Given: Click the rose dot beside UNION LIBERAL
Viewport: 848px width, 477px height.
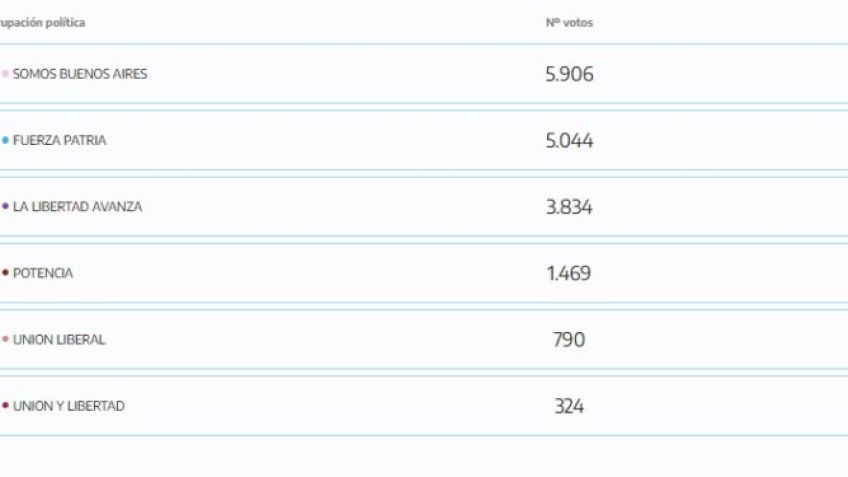Looking at the screenshot, I should click(x=5, y=339).
